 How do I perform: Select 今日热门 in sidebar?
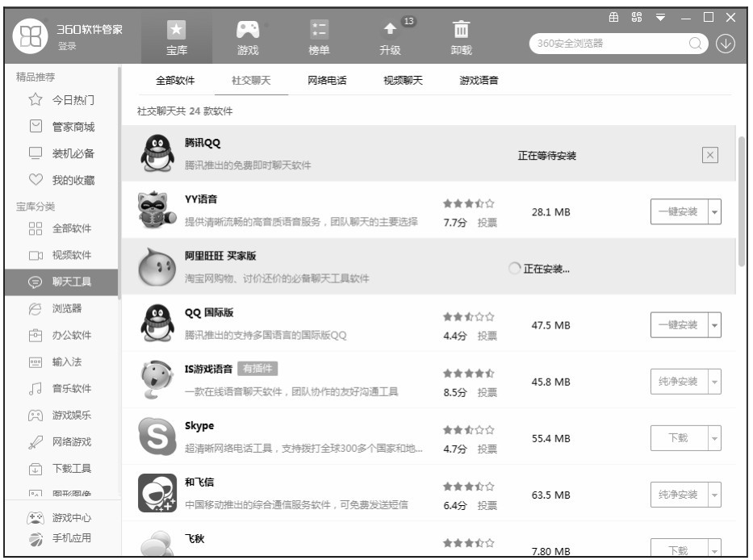61,100
